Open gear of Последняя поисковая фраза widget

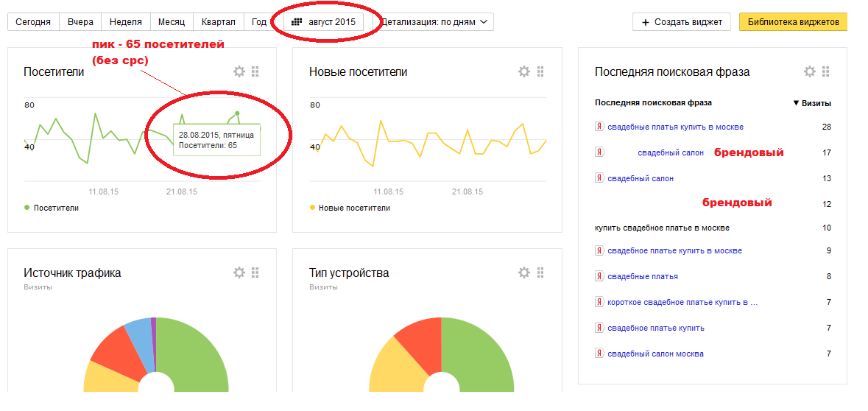(809, 71)
